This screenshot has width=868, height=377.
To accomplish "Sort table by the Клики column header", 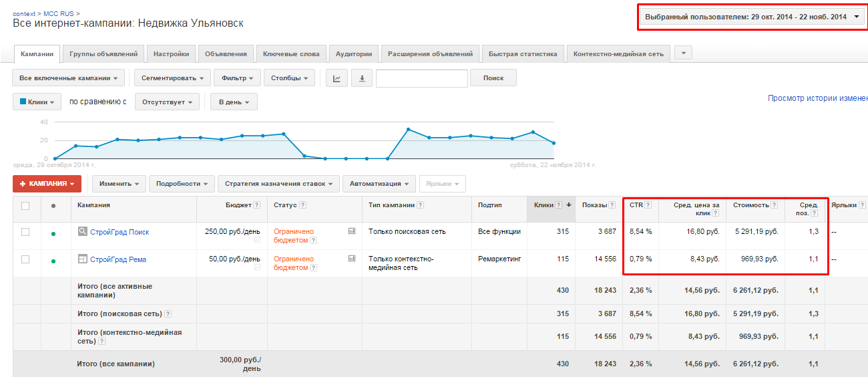I will tap(544, 205).
